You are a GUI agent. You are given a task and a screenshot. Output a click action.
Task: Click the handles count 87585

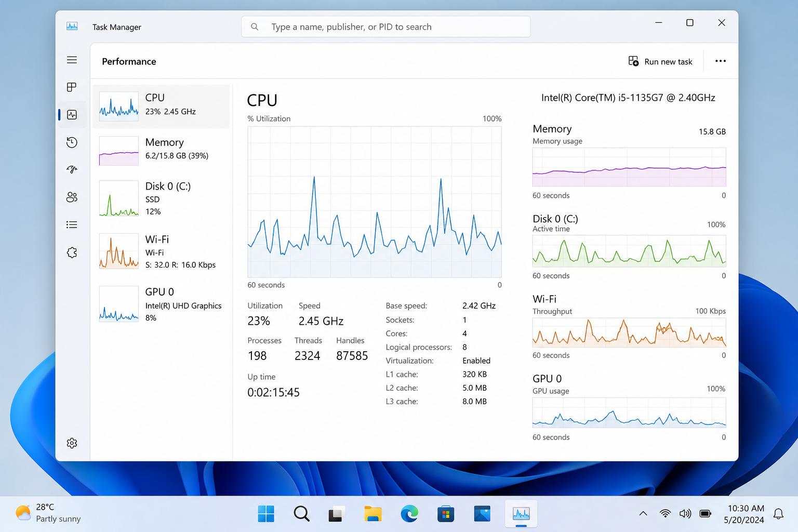point(352,356)
